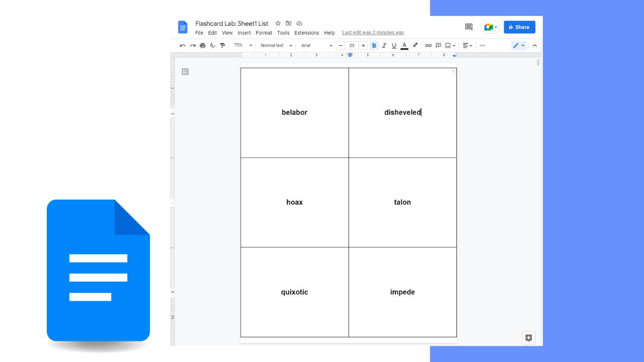Select the Highlight color swatch tool
This screenshot has height=362, width=644.
pos(415,45)
